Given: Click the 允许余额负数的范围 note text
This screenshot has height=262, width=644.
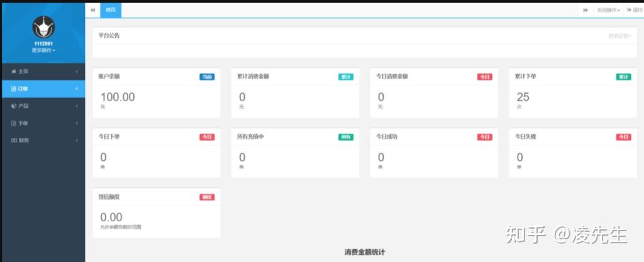Looking at the screenshot, I should (120, 227).
